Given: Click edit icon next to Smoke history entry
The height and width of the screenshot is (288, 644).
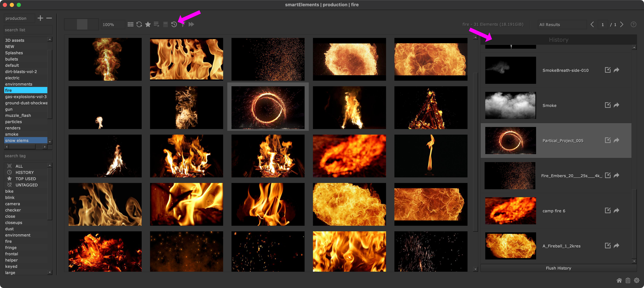Looking at the screenshot, I should point(607,105).
